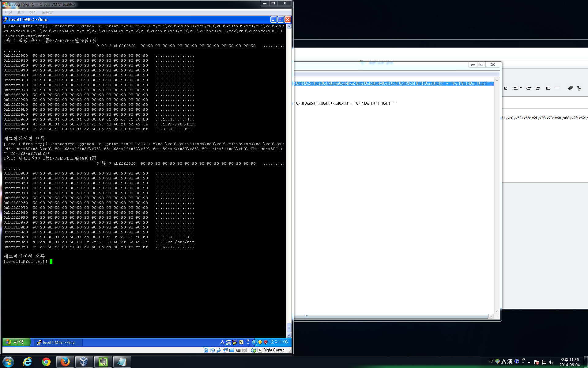Click the VirtualBox shared folders icon
Image resolution: width=588 pixels, height=368 pixels.
coord(232,350)
